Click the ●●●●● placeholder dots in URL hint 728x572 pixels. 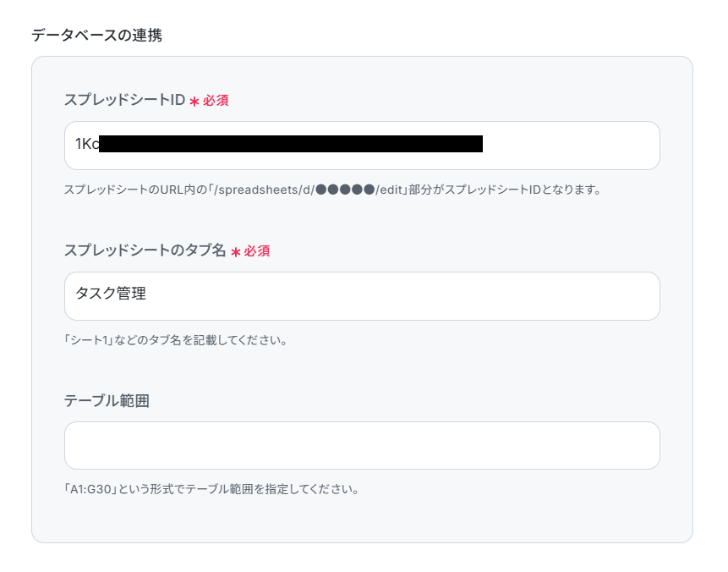tap(345, 190)
